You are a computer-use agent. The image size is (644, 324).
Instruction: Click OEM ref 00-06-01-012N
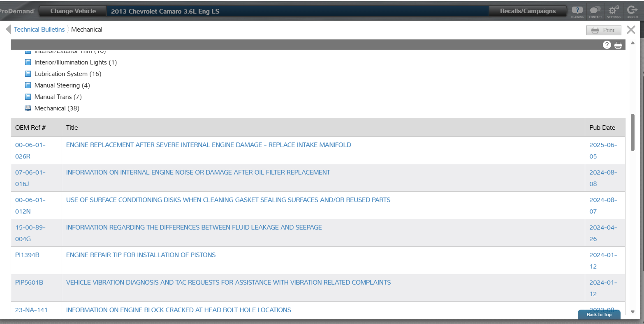tap(30, 206)
